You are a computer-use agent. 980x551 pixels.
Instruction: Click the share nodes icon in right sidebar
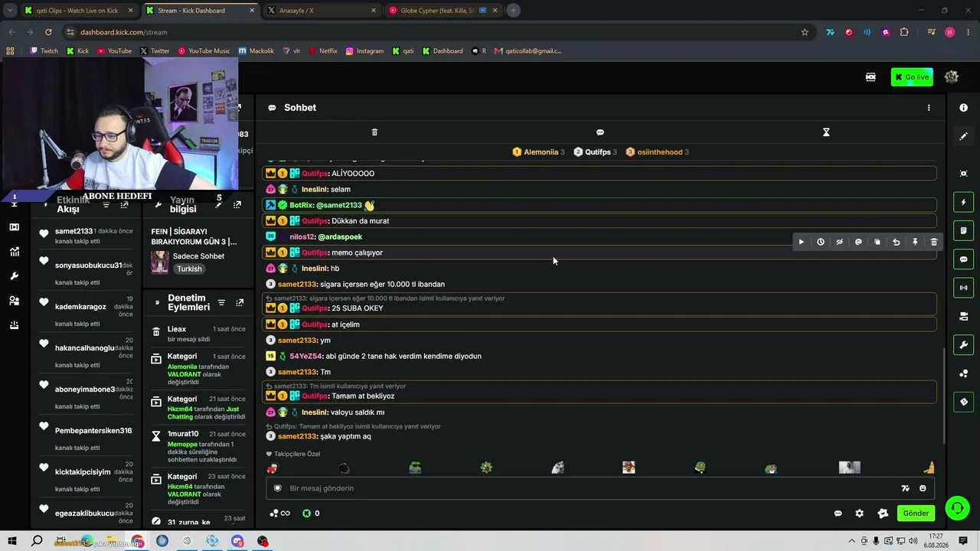(963, 373)
